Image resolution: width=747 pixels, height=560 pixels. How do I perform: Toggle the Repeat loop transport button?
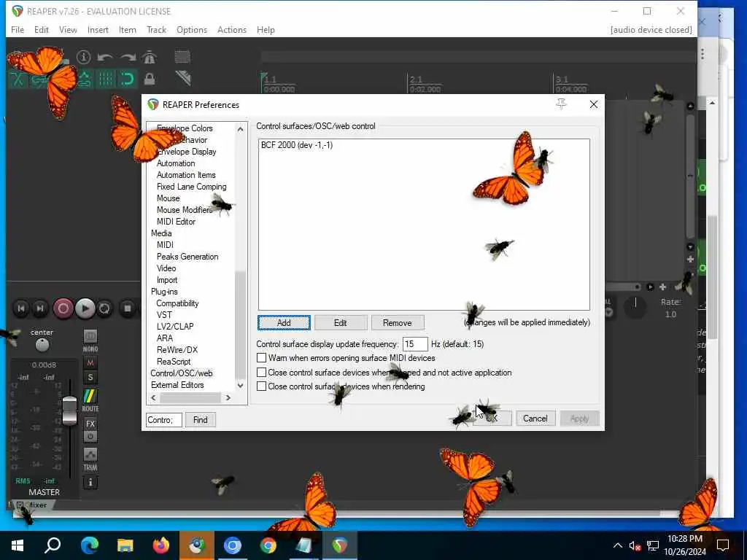tap(104, 308)
